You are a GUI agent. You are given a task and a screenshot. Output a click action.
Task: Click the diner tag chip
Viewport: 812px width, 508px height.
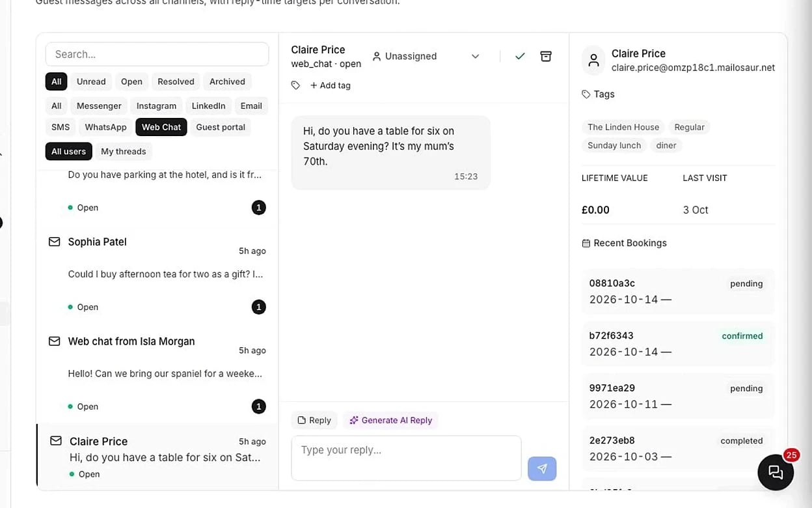666,145
